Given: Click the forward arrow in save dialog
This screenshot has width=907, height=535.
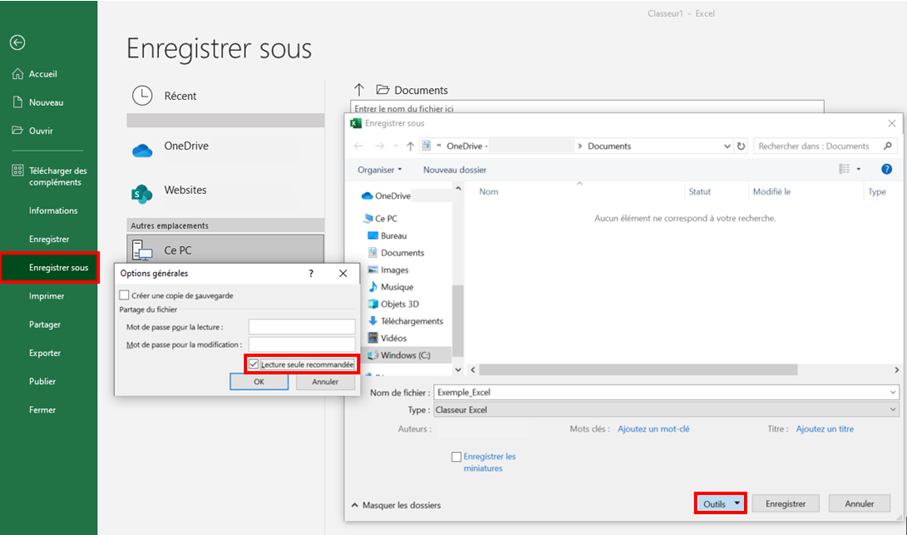Looking at the screenshot, I should (379, 146).
